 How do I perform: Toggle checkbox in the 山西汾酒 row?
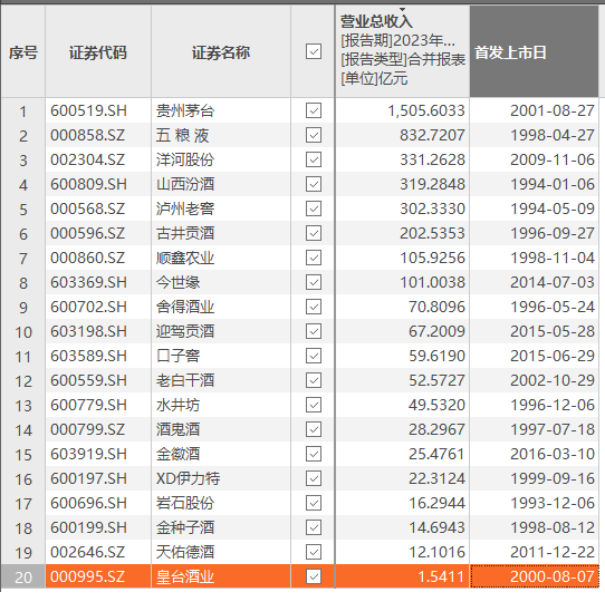(313, 184)
